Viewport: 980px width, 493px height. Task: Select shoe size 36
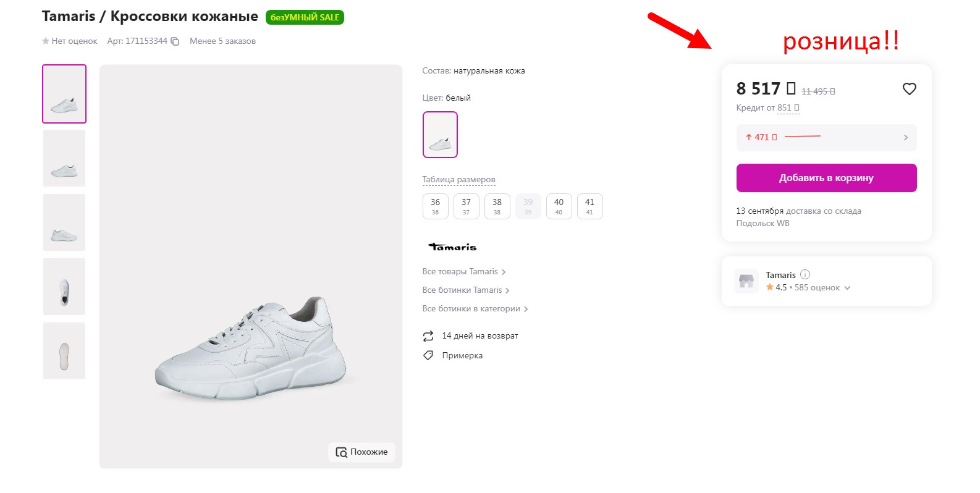[436, 206]
